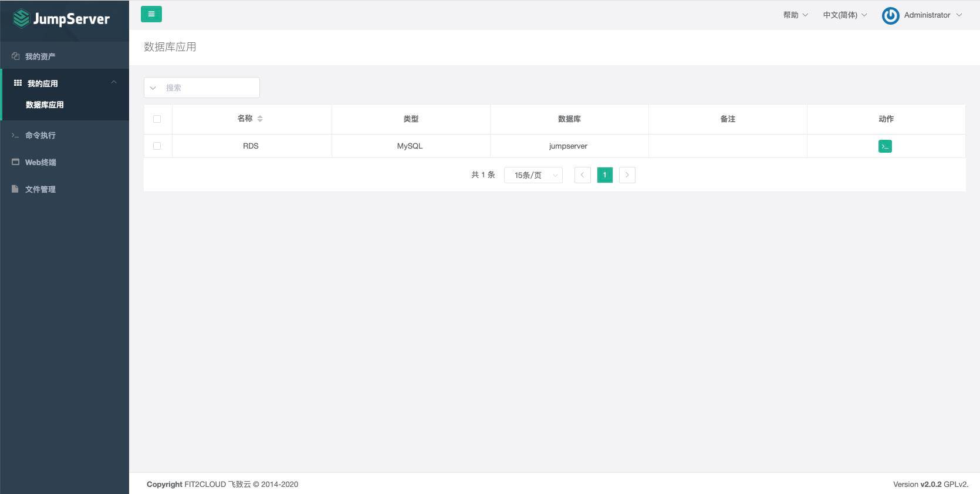Click the 动作 column header
The height and width of the screenshot is (494, 980).
pos(886,119)
